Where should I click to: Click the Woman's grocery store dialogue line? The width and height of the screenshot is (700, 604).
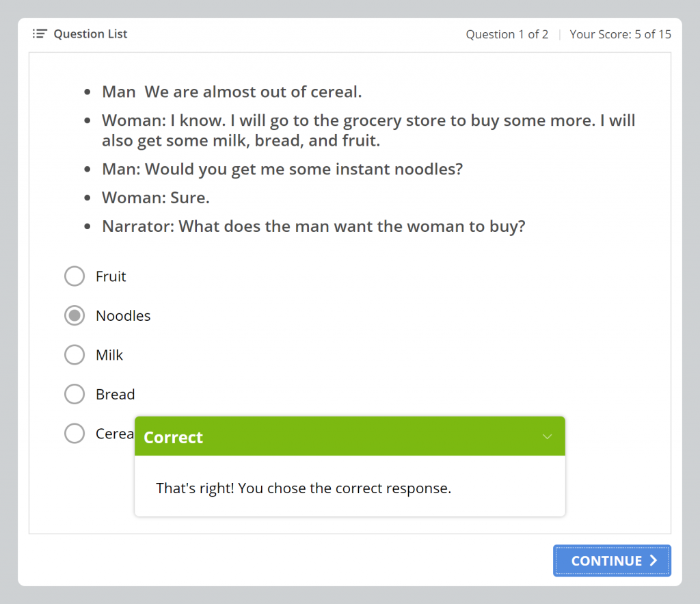[x=368, y=131]
